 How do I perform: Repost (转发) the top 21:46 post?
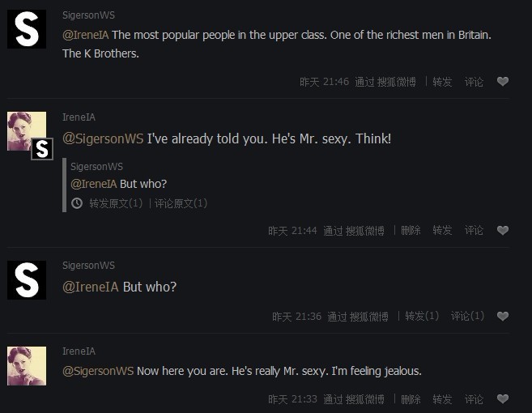pyautogui.click(x=442, y=82)
